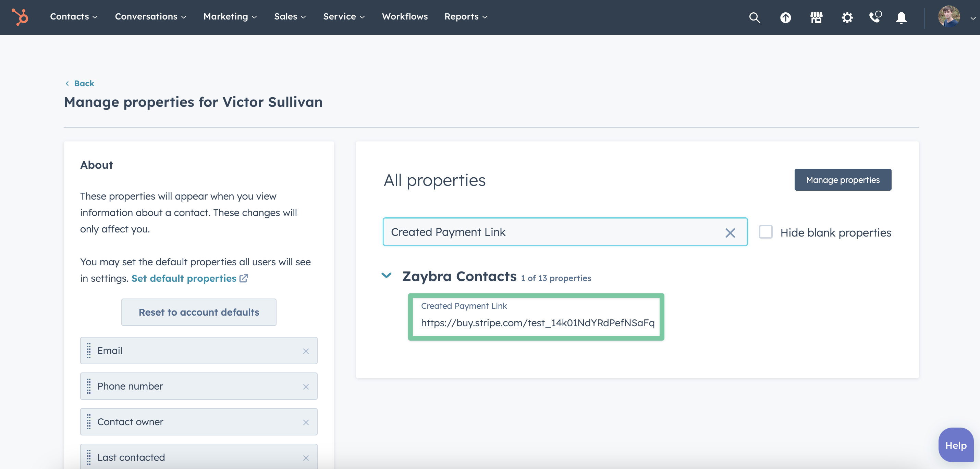The image size is (980, 469).
Task: Click the All properties heading
Action: (x=434, y=180)
